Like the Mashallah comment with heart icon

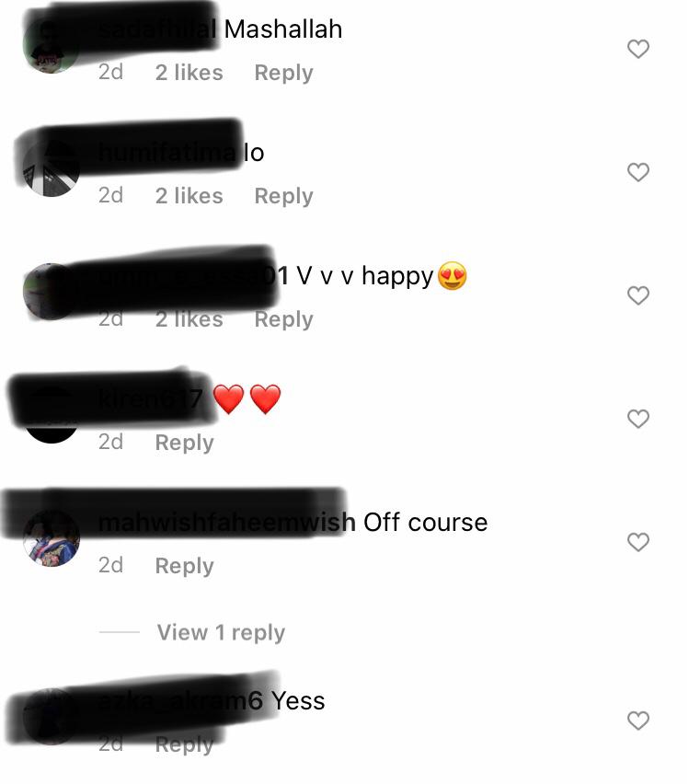click(x=638, y=49)
